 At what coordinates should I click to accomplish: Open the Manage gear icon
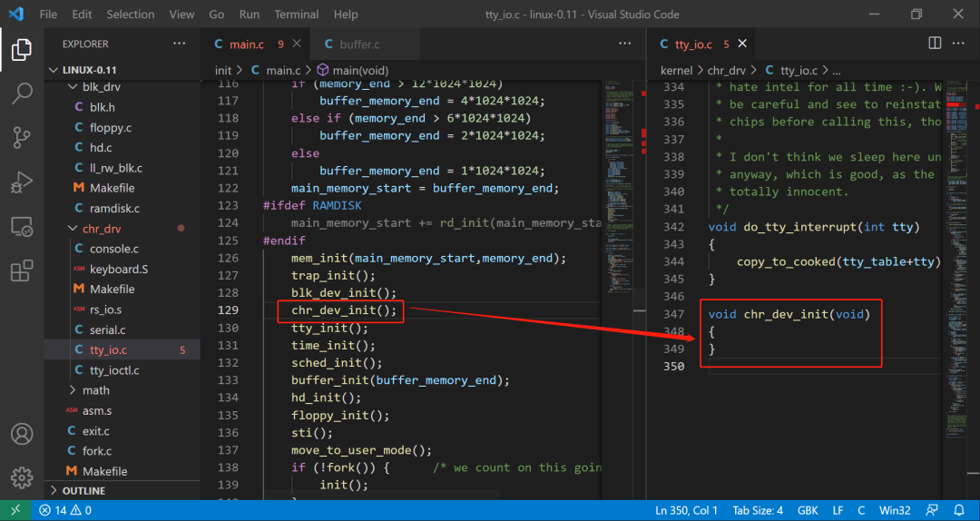(x=22, y=477)
